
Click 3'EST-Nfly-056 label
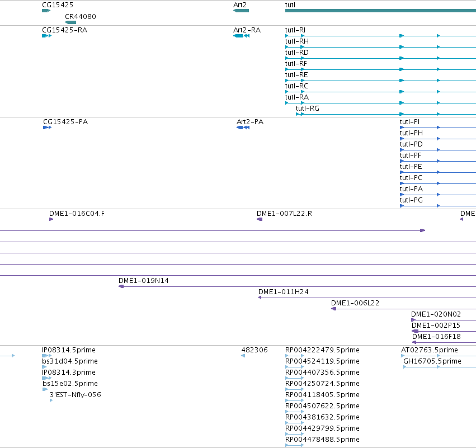(x=76, y=395)
